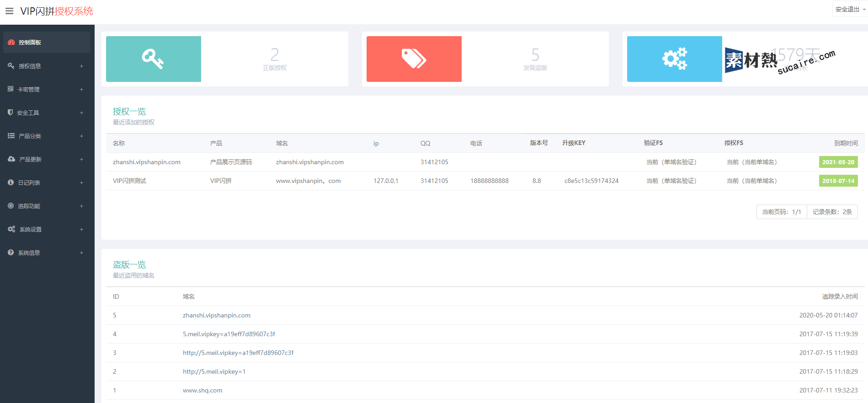Click the 到期时间 column header
The image size is (868, 403).
coord(846,143)
